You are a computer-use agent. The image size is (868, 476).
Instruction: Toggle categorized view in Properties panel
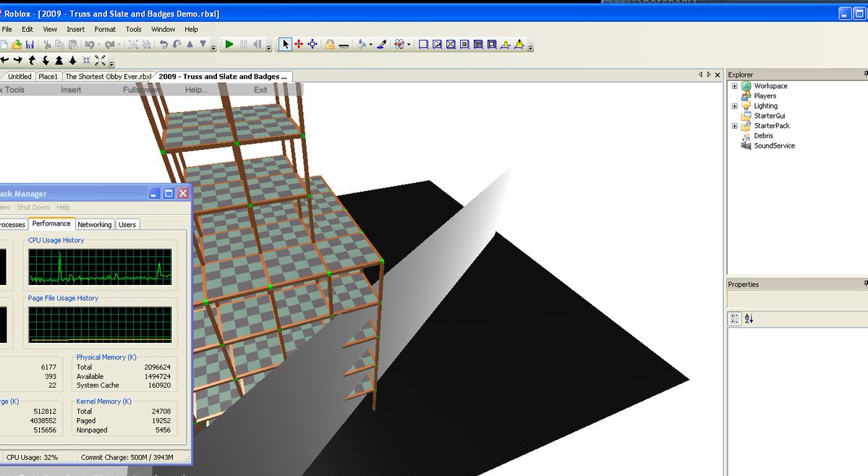tap(735, 318)
